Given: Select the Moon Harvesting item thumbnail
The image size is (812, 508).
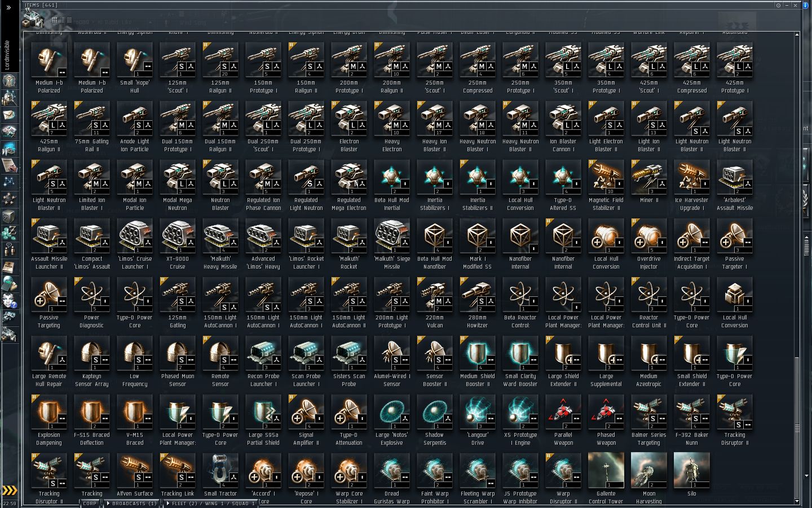Looking at the screenshot, I should coord(649,471).
